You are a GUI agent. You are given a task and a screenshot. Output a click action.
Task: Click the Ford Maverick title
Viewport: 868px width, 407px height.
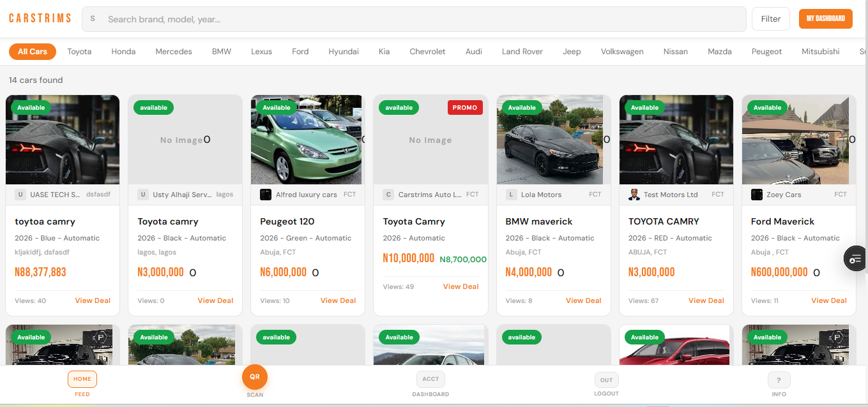click(782, 221)
